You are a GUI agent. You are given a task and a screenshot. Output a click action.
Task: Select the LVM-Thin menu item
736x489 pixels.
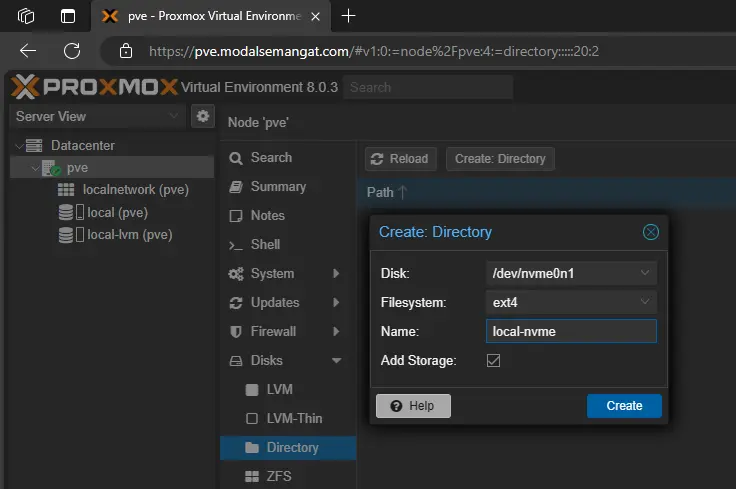click(x=288, y=419)
